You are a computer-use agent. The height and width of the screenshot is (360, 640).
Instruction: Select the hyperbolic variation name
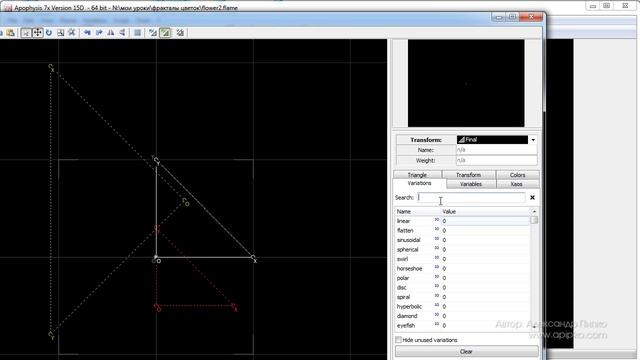point(409,307)
